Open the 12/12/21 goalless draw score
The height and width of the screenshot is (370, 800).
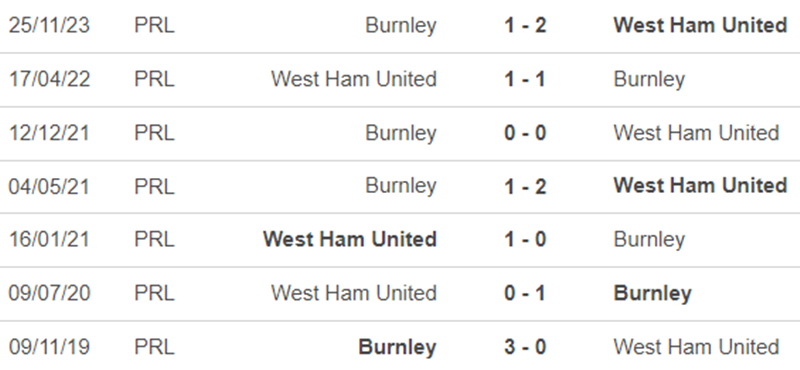pos(525,133)
